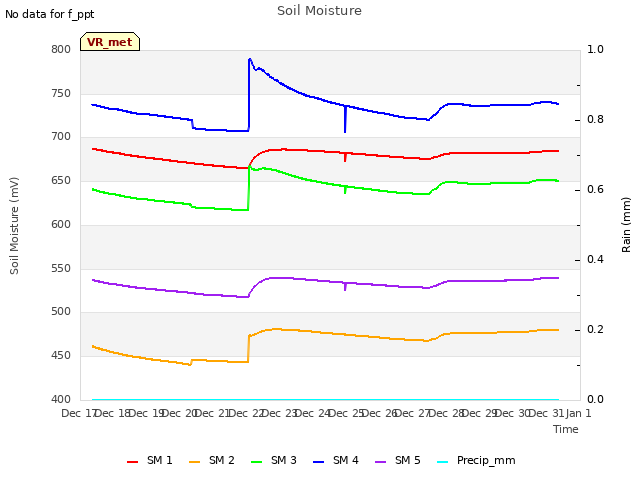Image resolution: width=640 pixels, height=480 pixels.
Task: Click the 1.0 tick on rain axis
Action: click(x=595, y=49)
